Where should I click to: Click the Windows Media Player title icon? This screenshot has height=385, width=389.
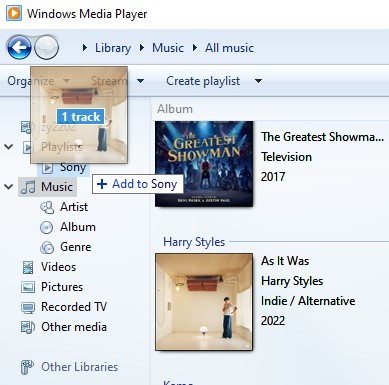pyautogui.click(x=14, y=13)
